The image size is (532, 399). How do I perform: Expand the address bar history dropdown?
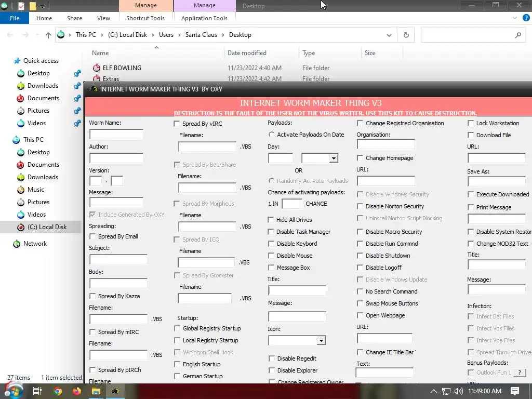point(389,35)
